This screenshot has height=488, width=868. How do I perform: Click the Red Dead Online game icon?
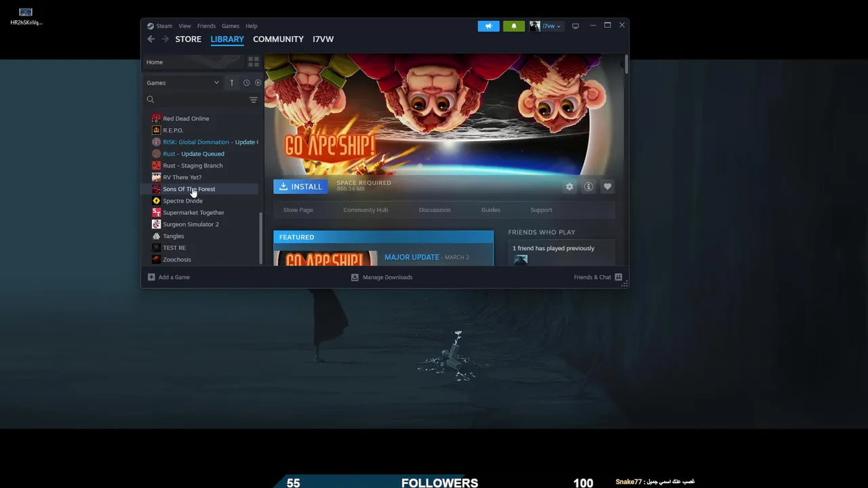156,119
